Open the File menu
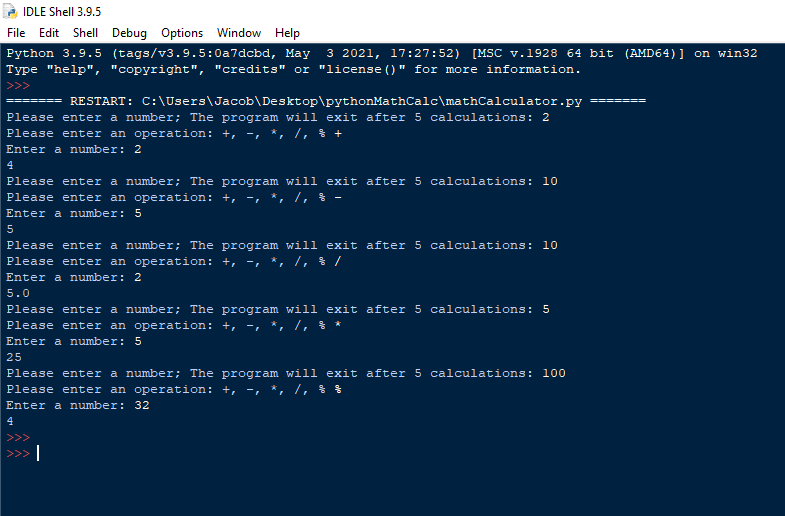 click(x=16, y=33)
